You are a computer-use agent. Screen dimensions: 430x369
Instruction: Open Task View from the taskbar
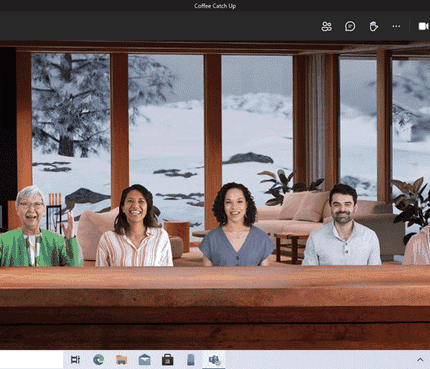(x=75, y=360)
